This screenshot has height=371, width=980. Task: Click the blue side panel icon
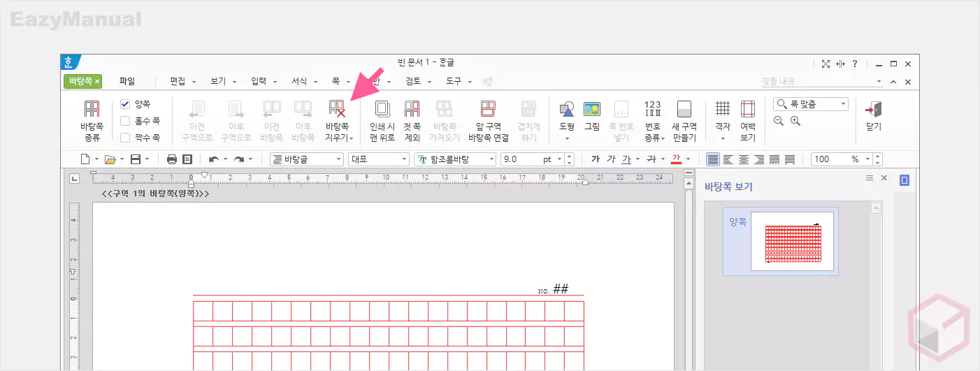click(904, 180)
